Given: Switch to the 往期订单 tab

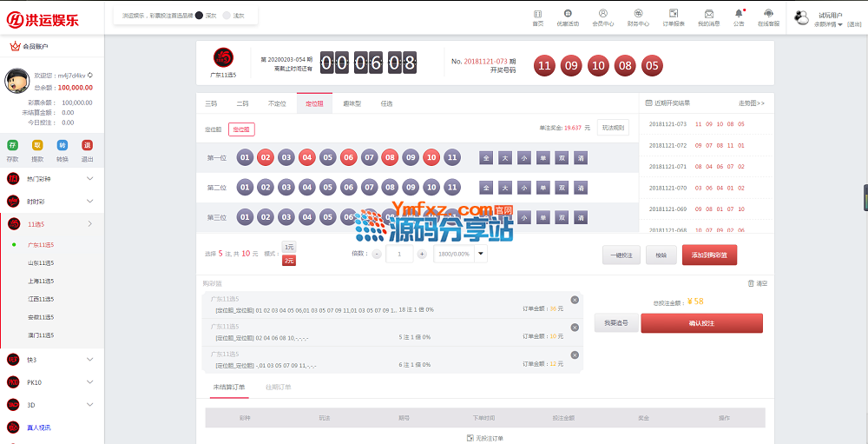Looking at the screenshot, I should click(279, 387).
